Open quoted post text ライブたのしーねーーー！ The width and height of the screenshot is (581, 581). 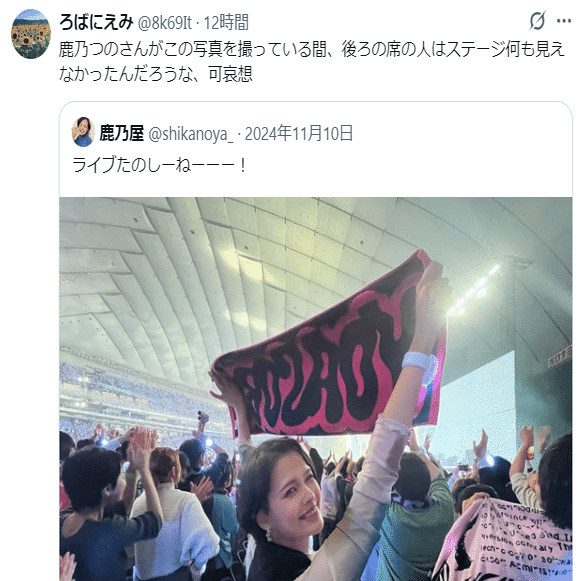[159, 165]
